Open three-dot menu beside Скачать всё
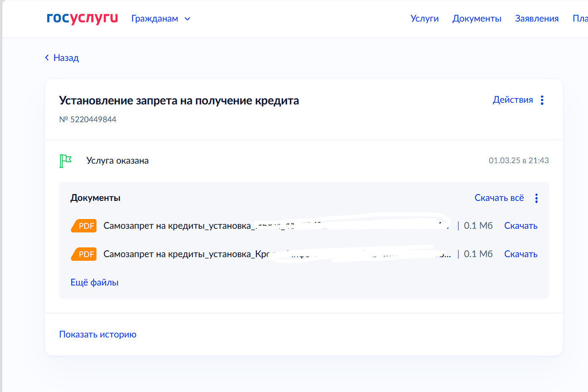 click(537, 198)
